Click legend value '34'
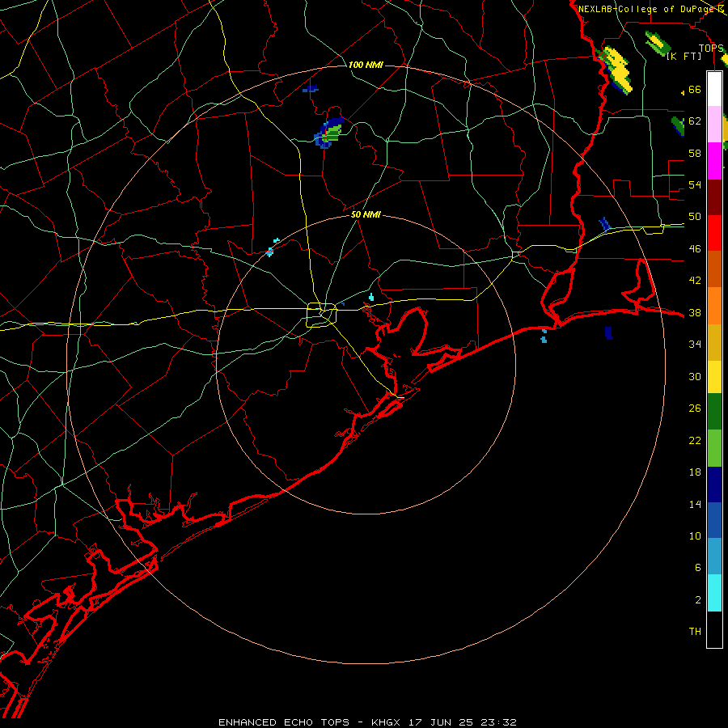The image size is (728, 728). click(x=695, y=345)
